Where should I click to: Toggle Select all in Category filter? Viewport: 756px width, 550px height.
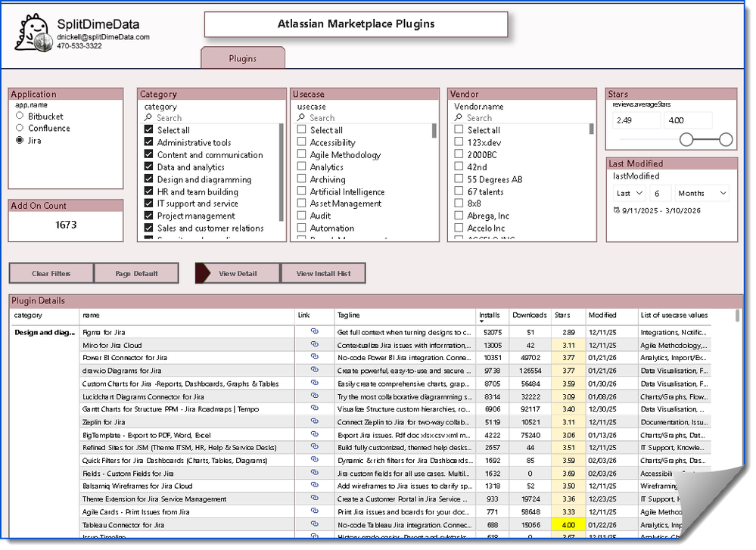149,129
